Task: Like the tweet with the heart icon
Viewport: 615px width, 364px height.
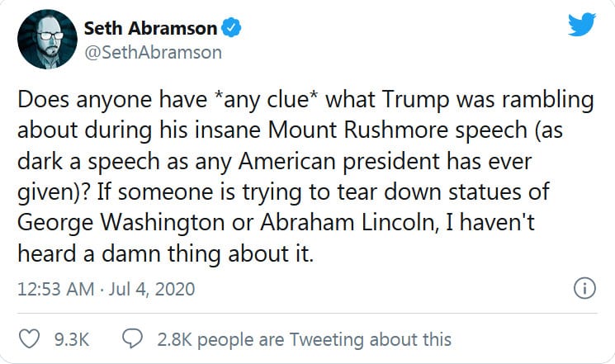Action: 29,338
